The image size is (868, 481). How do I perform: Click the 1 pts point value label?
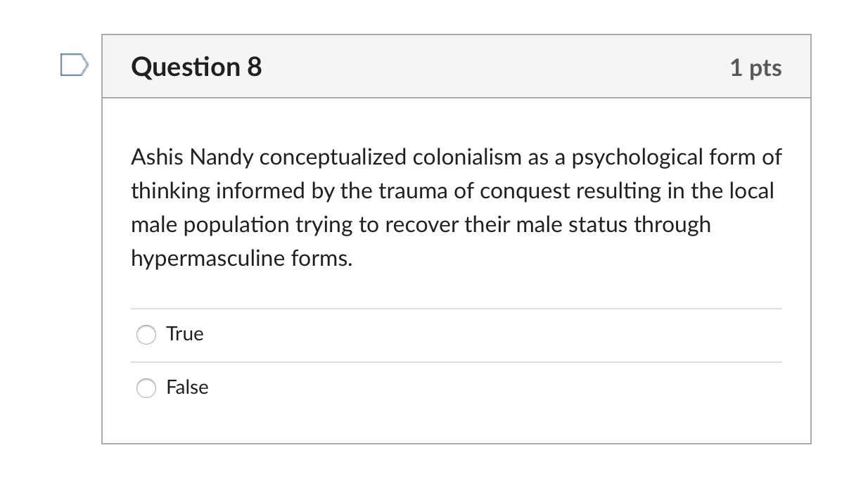pyautogui.click(x=757, y=68)
